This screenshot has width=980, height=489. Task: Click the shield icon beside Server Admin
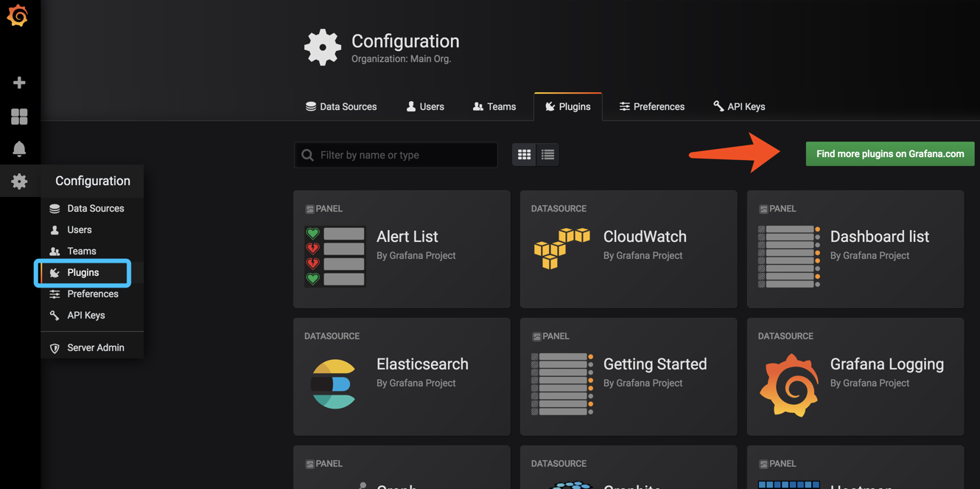click(55, 348)
